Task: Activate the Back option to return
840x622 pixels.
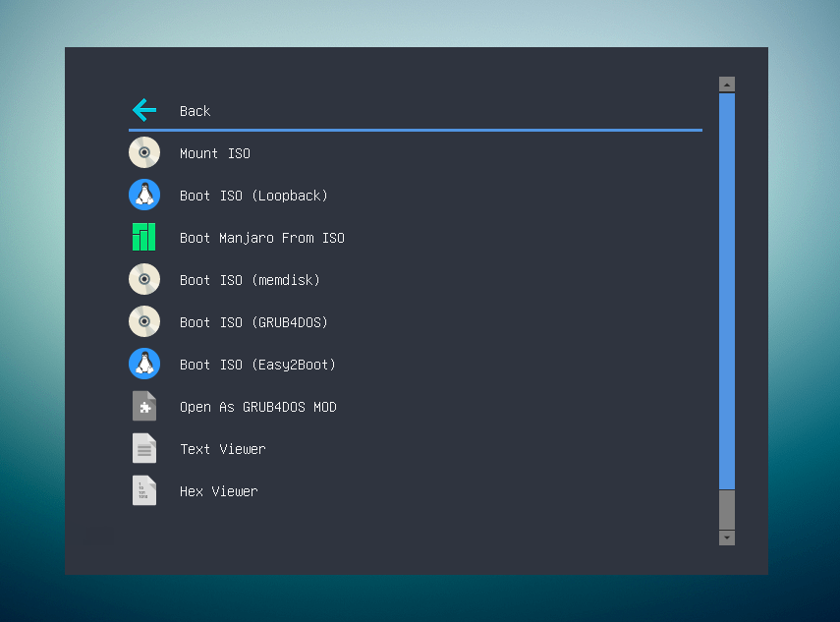Action: (195, 111)
